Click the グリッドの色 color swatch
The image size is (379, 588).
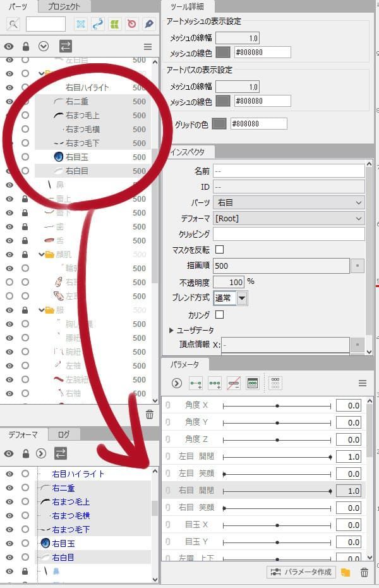click(219, 124)
